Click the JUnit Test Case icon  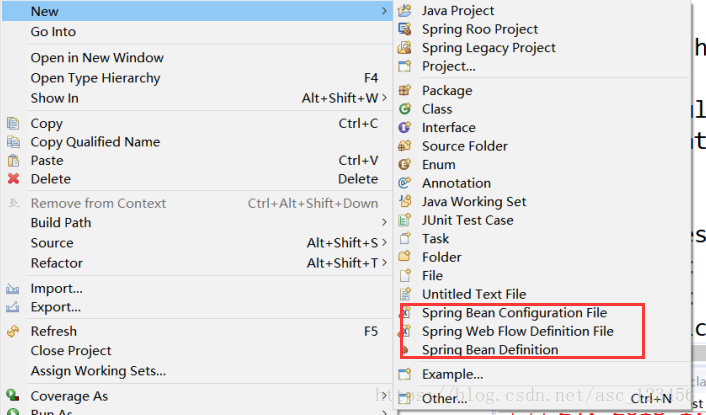405,220
